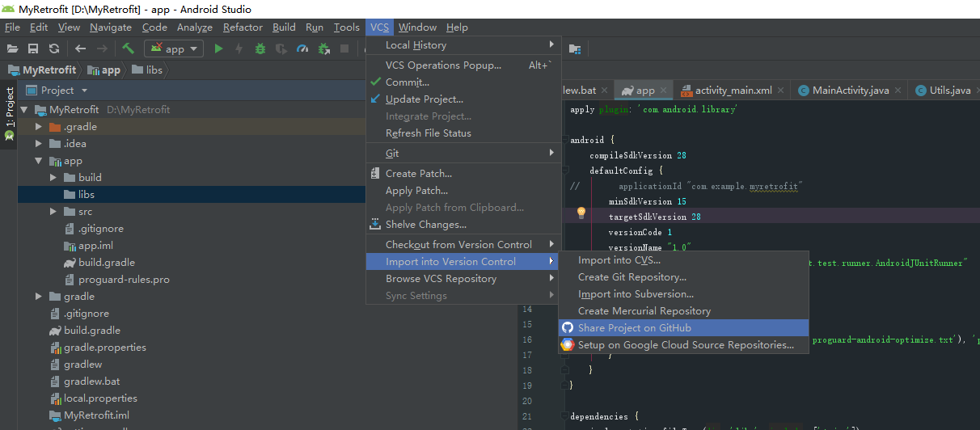Expand the src folder node
The image size is (980, 430).
point(53,212)
